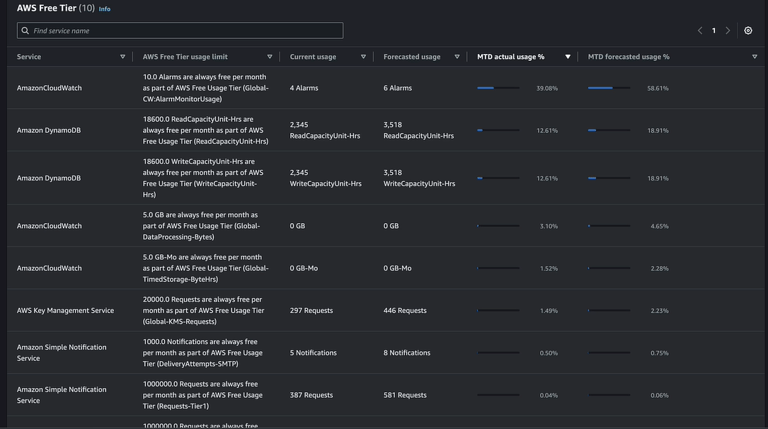Sort by Current usage column arrow
The height and width of the screenshot is (429, 768).
tap(363, 57)
